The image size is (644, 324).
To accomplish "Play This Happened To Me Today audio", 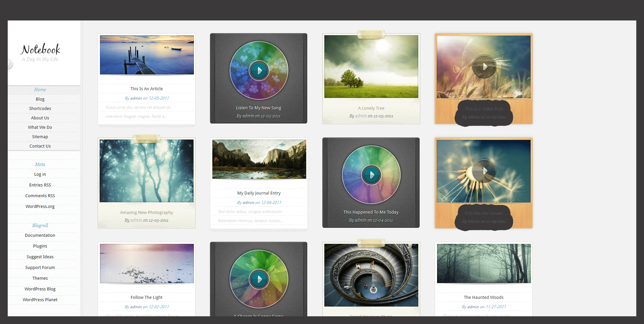I will pyautogui.click(x=371, y=175).
